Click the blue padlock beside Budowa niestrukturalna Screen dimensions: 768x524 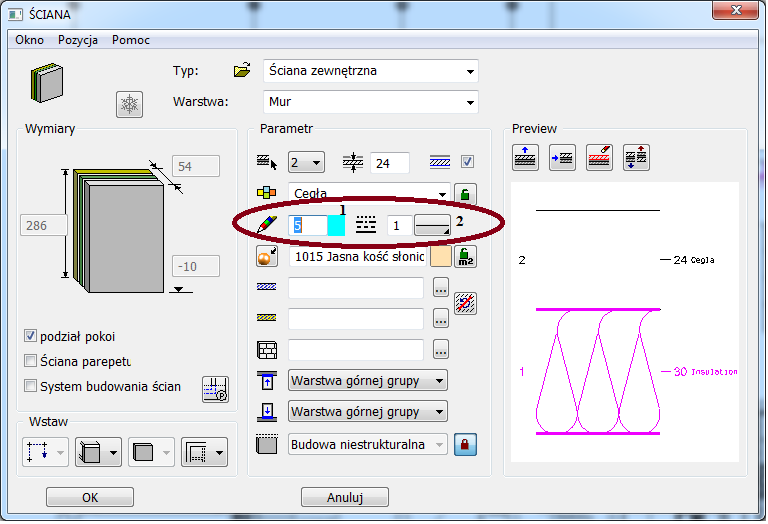[x=465, y=444]
